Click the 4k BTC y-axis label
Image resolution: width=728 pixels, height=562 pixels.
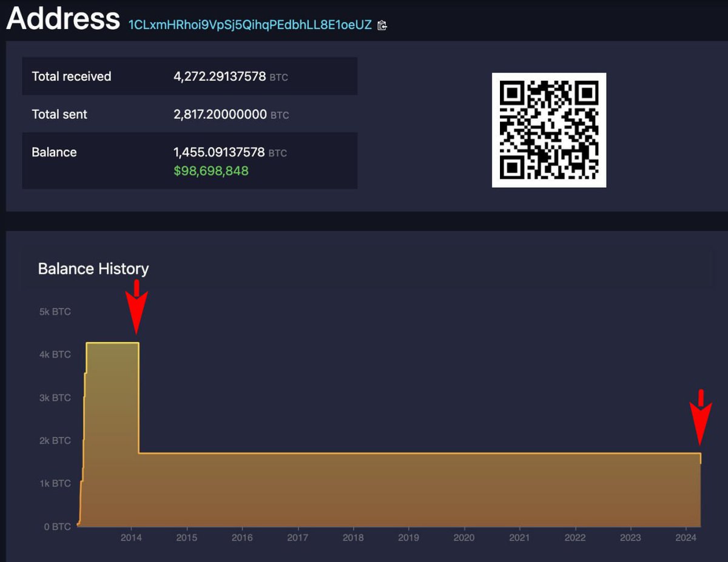[55, 355]
